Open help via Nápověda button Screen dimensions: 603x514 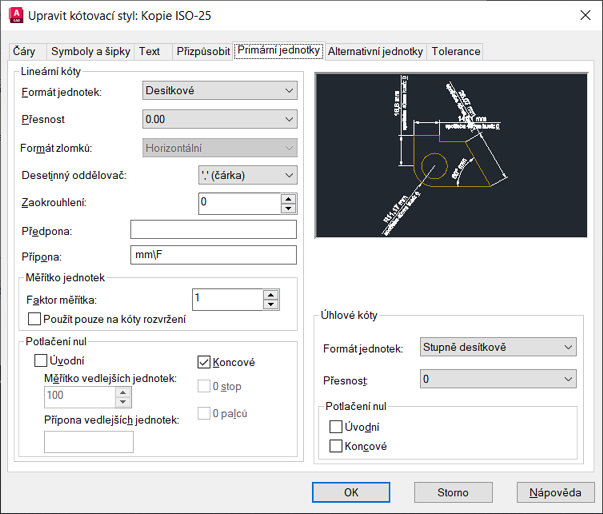(555, 492)
